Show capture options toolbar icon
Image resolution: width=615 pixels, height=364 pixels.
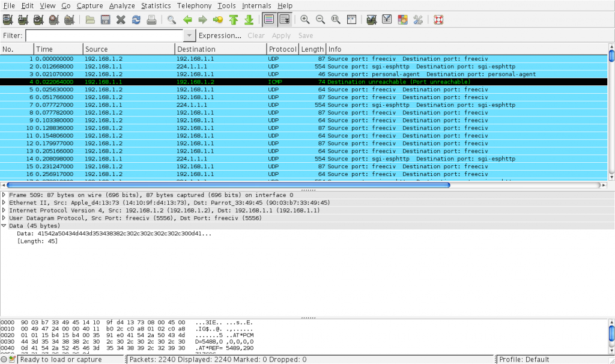(23, 20)
